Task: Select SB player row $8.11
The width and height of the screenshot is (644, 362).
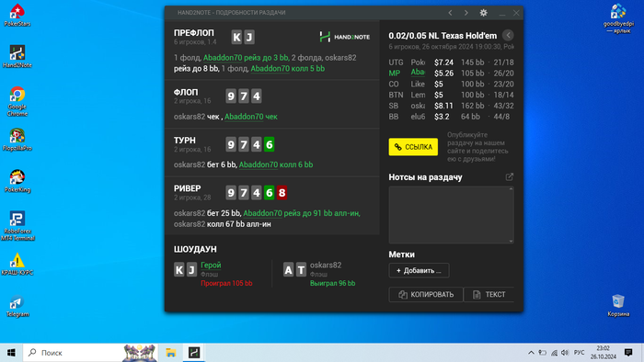Action: coord(451,106)
